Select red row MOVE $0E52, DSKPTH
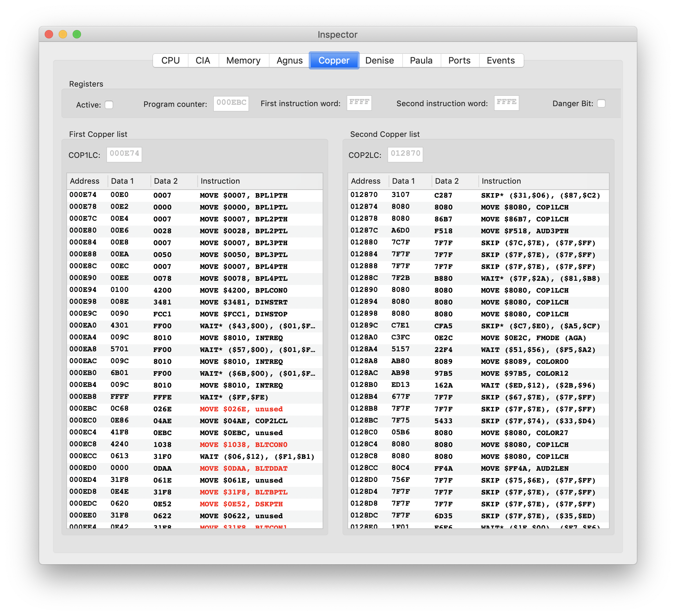Screen dimensions: 676x616 195,504
